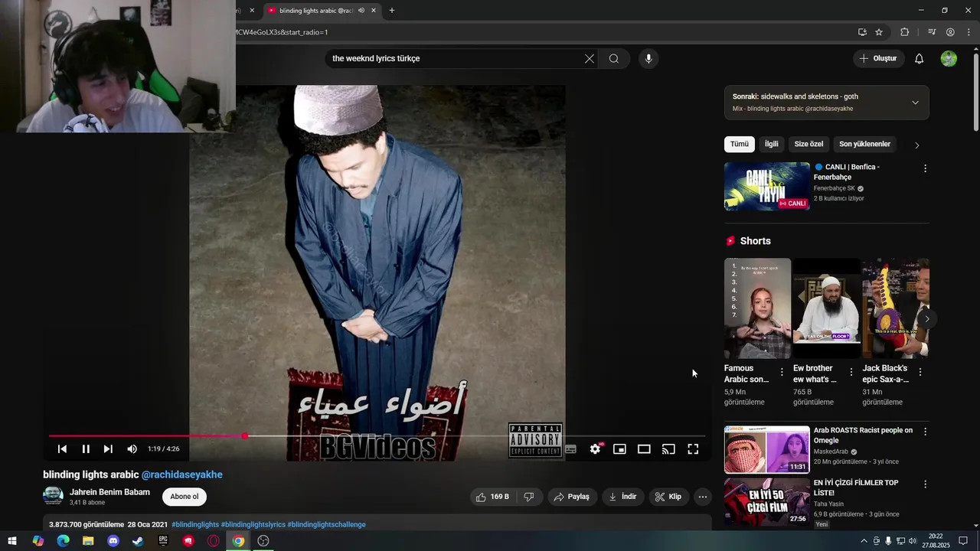Screen dimensions: 980x551
Task: Close the blinding lights arabic tab
Action: click(x=374, y=11)
